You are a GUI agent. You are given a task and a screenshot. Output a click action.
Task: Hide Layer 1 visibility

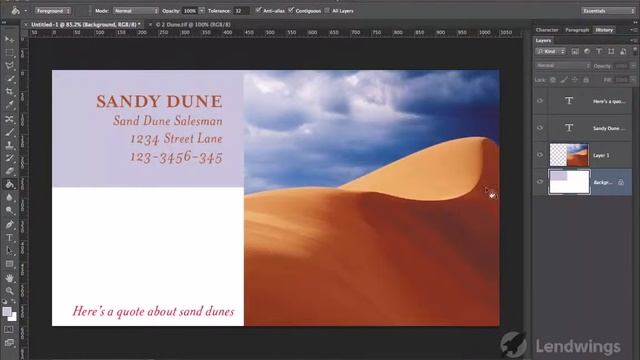[540, 155]
